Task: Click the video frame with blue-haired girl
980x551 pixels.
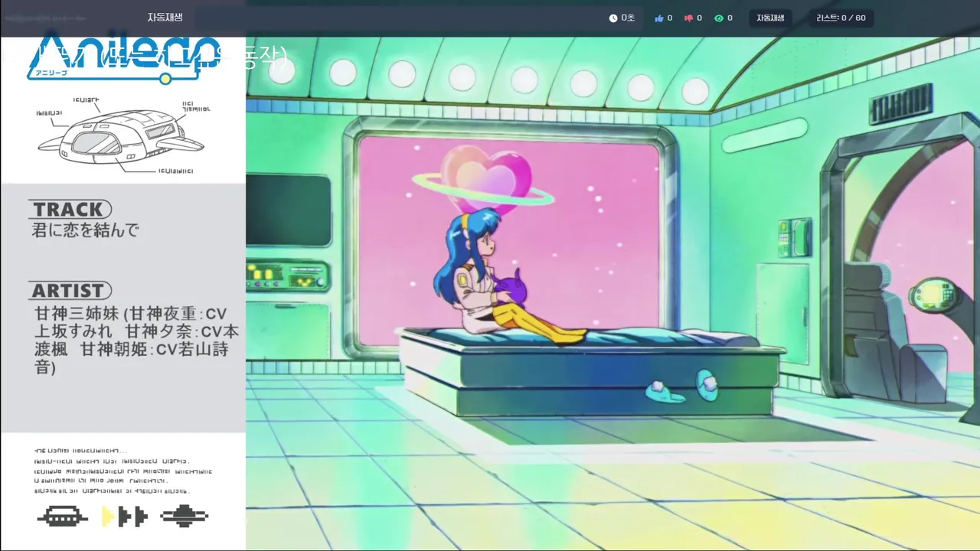Action: click(x=612, y=294)
